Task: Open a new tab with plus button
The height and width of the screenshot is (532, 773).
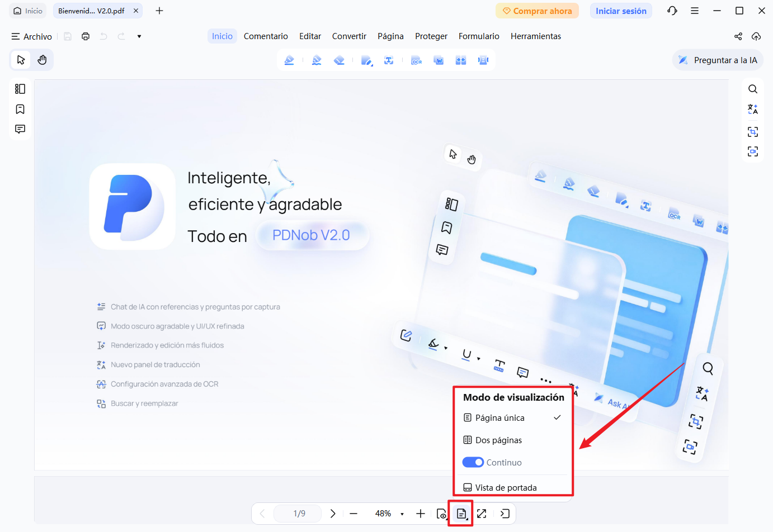Action: point(159,11)
